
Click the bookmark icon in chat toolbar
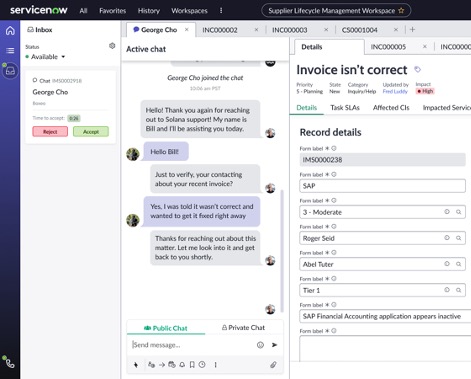192,365
